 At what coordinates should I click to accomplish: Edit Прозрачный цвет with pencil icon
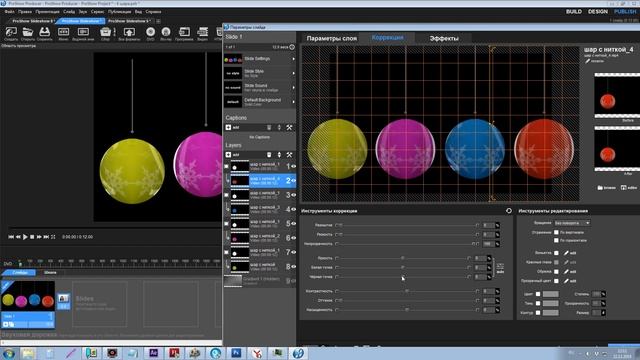(566, 281)
